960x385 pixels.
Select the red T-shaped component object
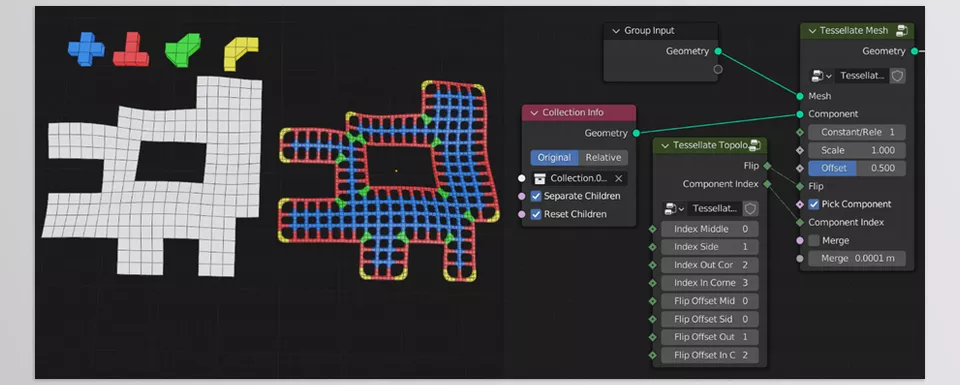pyautogui.click(x=131, y=50)
